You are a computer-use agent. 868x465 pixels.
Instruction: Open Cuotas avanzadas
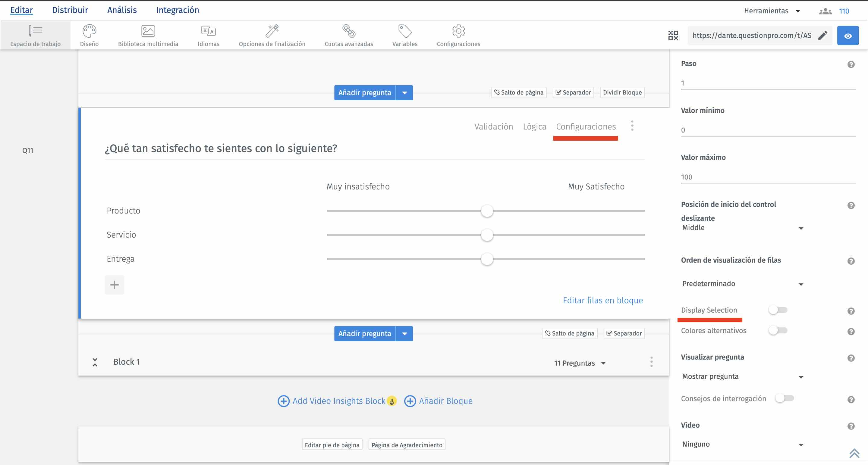(349, 35)
